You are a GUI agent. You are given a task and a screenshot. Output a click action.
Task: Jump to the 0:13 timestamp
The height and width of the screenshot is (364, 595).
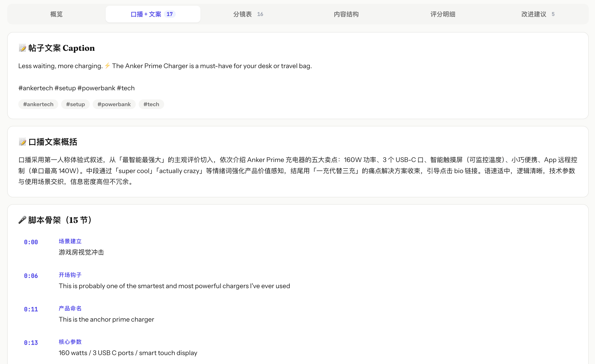[x=31, y=343]
